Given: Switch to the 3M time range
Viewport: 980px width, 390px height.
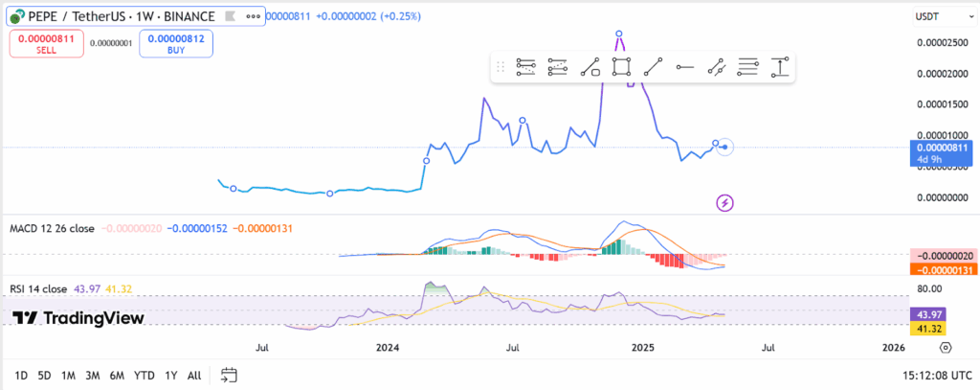Looking at the screenshot, I should [x=93, y=376].
